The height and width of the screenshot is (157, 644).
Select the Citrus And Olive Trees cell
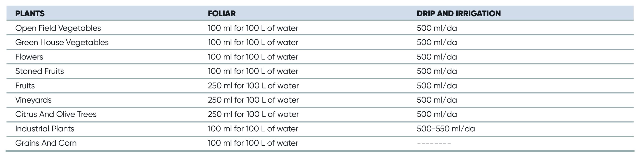pos(56,114)
